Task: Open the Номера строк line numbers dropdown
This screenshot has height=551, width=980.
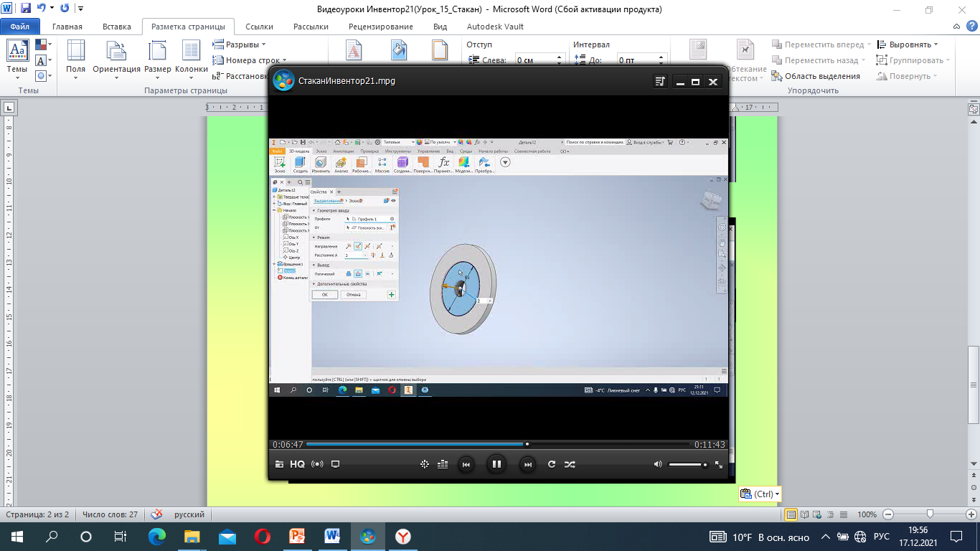Action: [x=250, y=60]
